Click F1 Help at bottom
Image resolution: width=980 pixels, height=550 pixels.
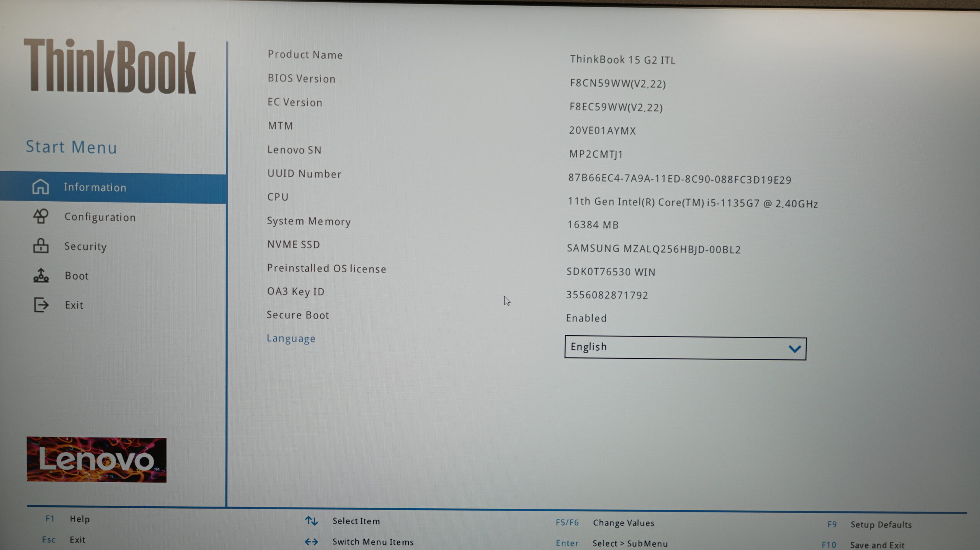(79, 519)
